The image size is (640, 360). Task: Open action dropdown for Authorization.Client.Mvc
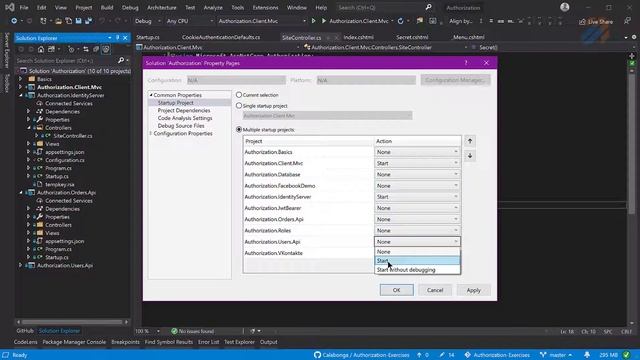(x=417, y=163)
